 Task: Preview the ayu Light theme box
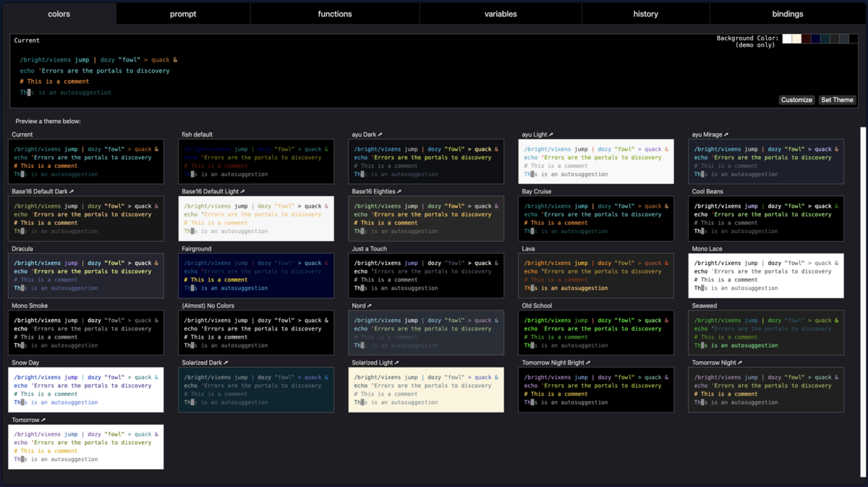click(x=596, y=161)
